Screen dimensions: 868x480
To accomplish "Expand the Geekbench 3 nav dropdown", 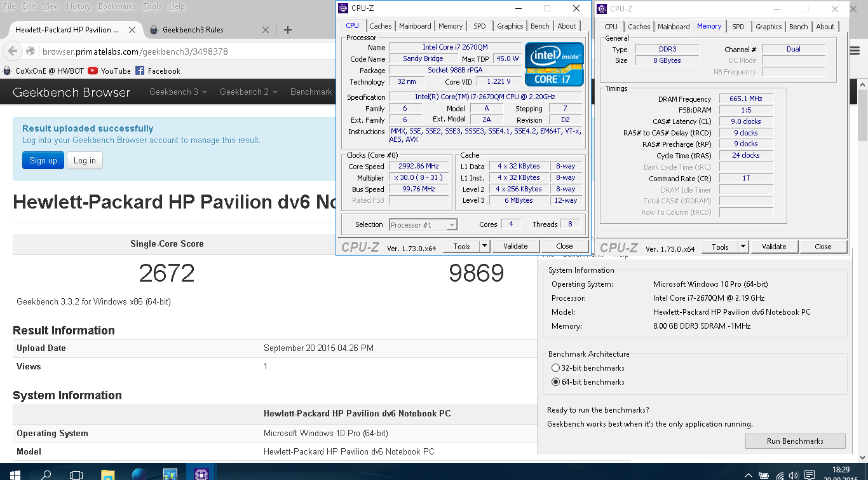I will (x=178, y=92).
